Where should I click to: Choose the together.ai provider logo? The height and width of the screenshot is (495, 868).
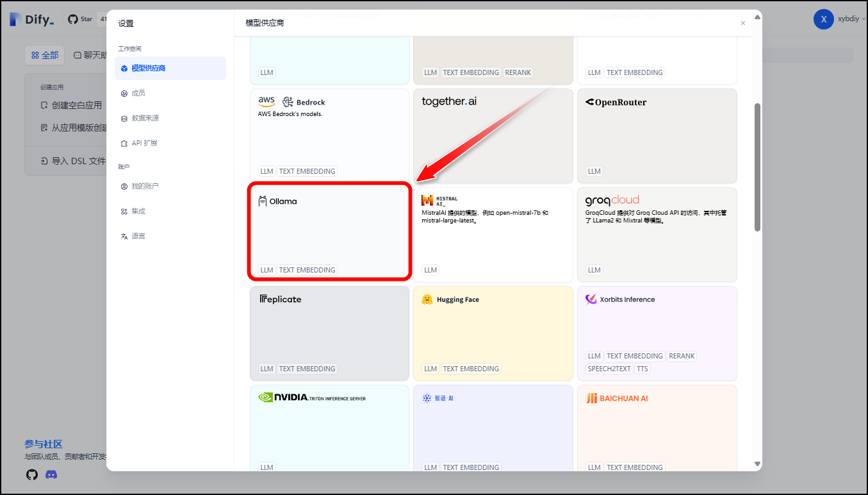[x=449, y=101]
